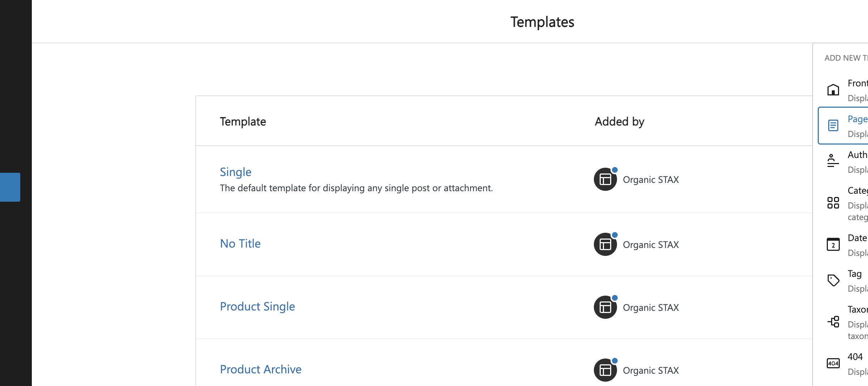The image size is (868, 386).
Task: Click Organic STAX label in Product Archive row
Action: pyautogui.click(x=651, y=370)
